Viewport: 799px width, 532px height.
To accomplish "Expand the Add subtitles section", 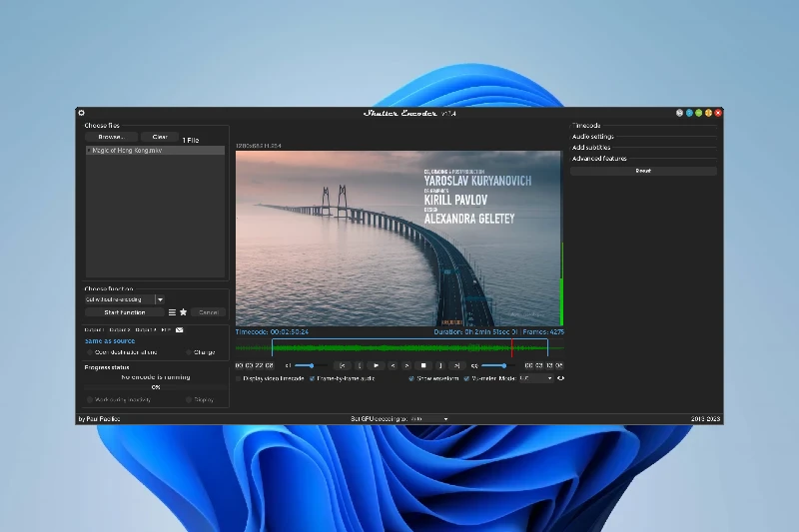I will [x=591, y=148].
